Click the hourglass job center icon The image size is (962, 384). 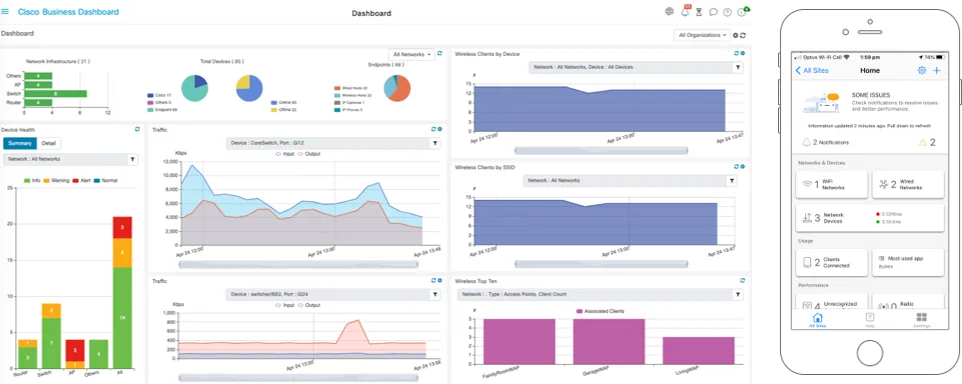tap(698, 12)
